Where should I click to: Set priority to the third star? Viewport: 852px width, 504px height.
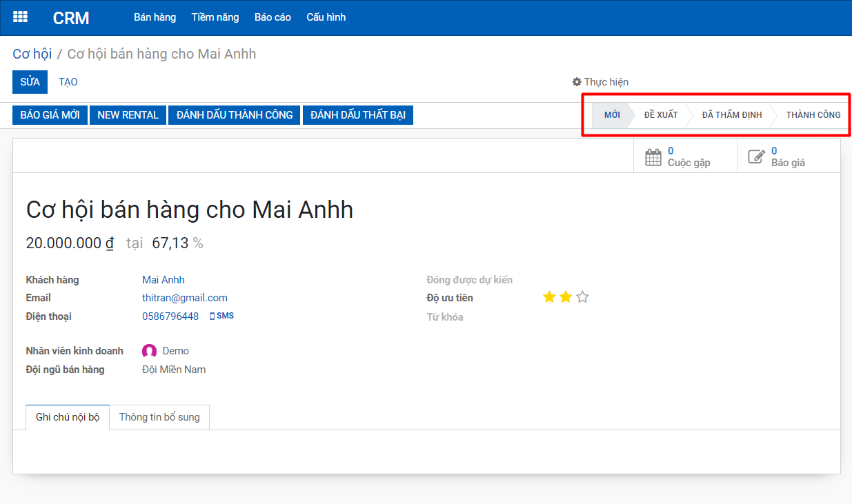pyautogui.click(x=582, y=297)
